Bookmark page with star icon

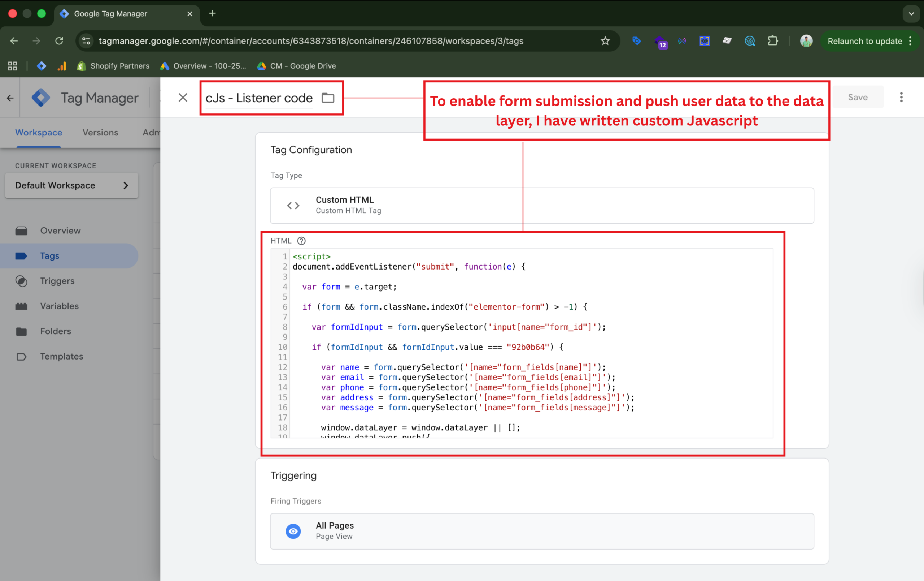coord(605,41)
